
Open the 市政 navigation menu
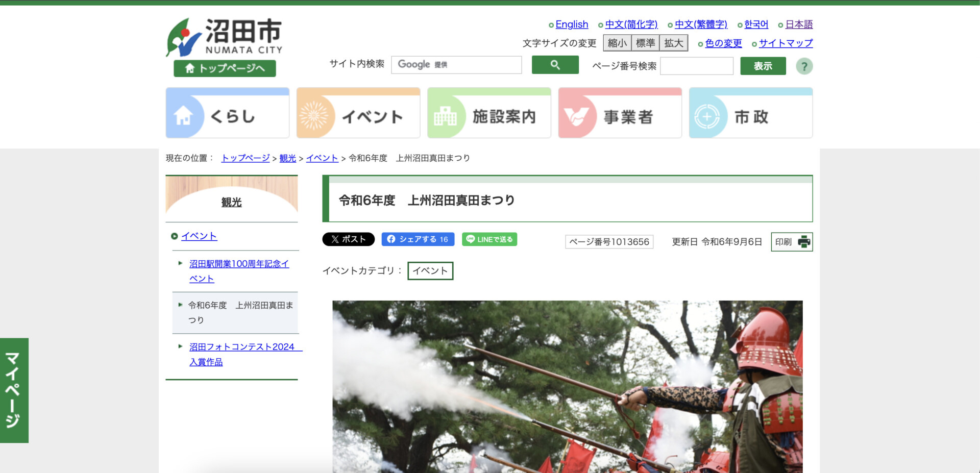[x=750, y=113]
